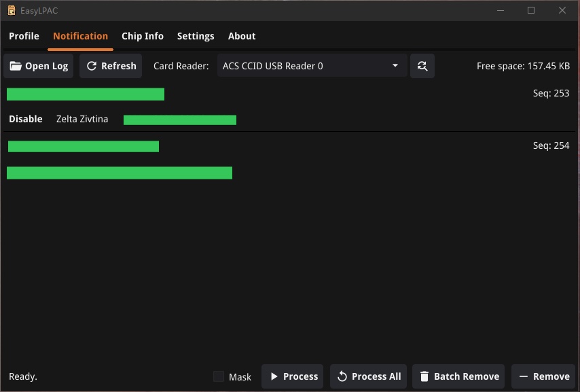This screenshot has width=580, height=392.
Task: Click the play icon on Process button
Action: coord(274,376)
